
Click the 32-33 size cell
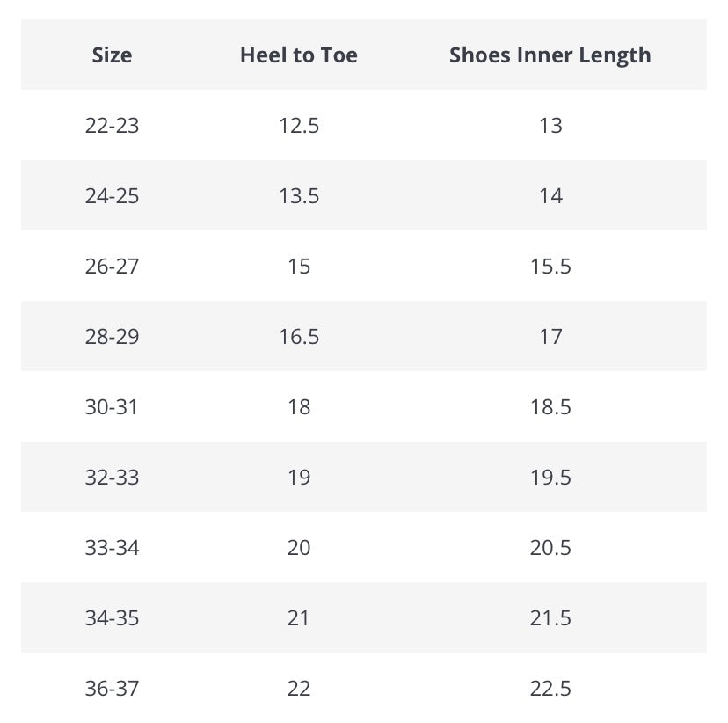112,478
